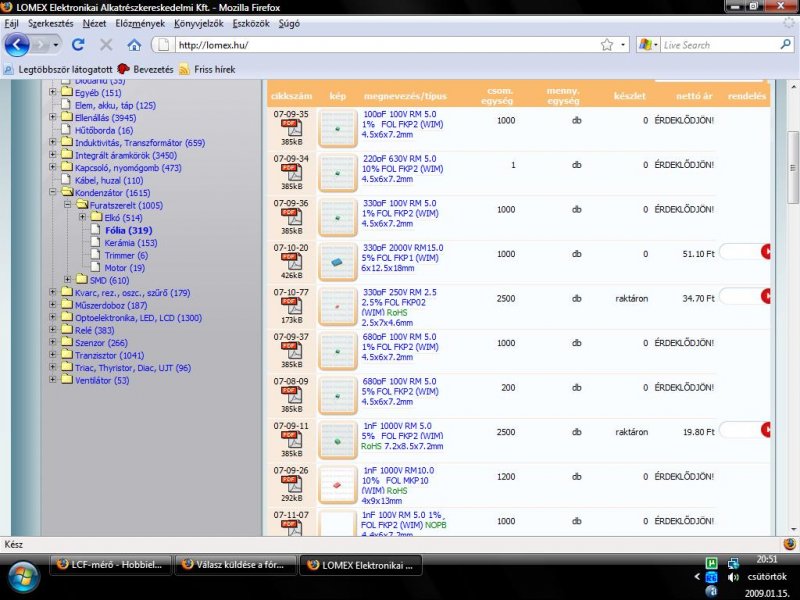This screenshot has width=800, height=600.
Task: Open Optoelektronika, LED, LCD category
Action: [138, 318]
